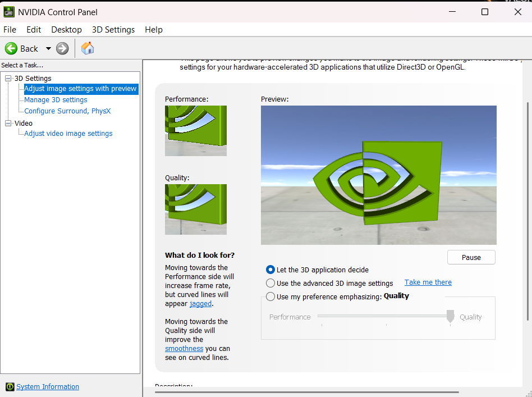Open the File menu
Screen dimensions: 532x397
(10, 30)
